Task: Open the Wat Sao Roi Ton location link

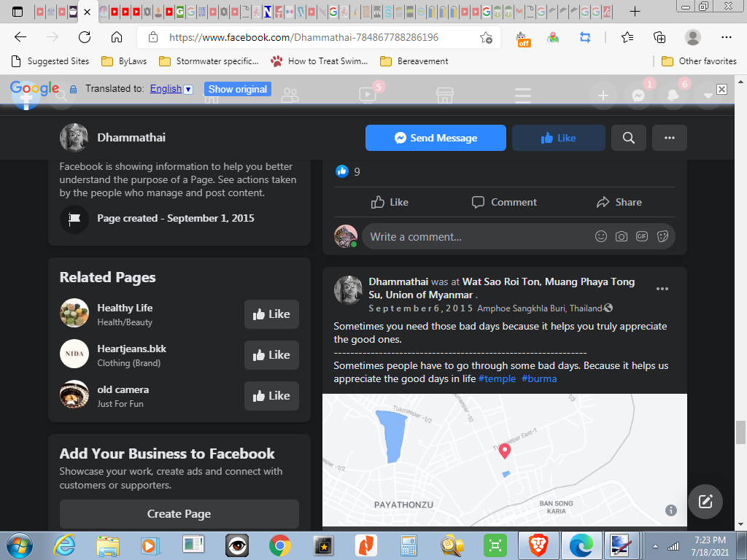Action: [x=502, y=288]
